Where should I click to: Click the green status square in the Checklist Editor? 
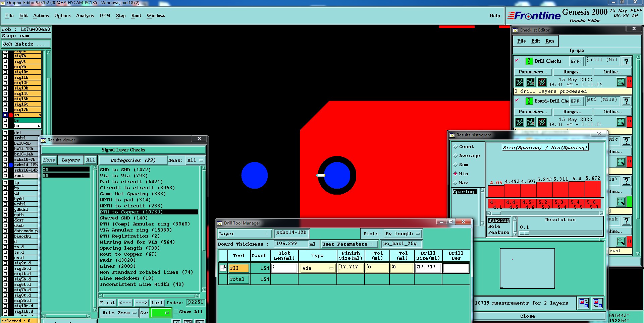pos(630,202)
